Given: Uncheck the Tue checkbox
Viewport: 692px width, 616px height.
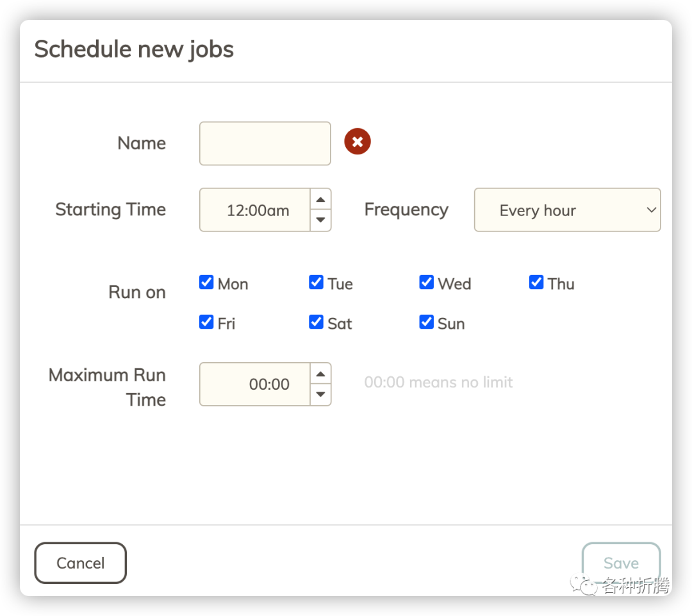Looking at the screenshot, I should [x=316, y=283].
